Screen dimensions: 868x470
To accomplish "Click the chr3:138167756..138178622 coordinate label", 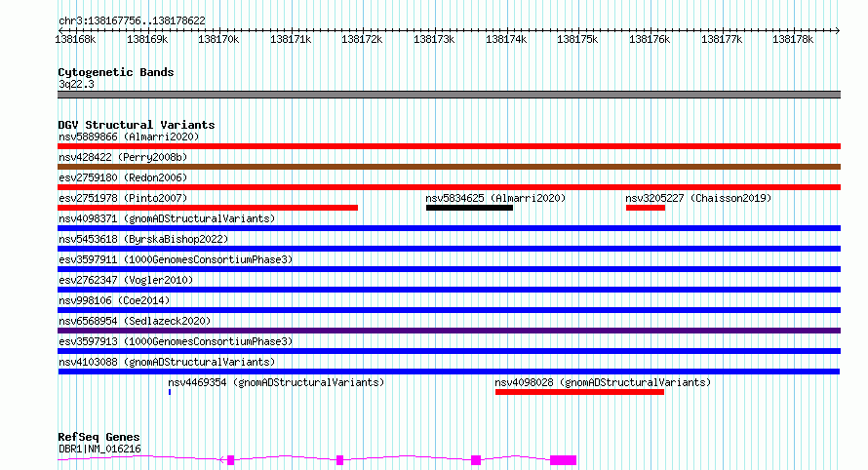I will [x=132, y=20].
